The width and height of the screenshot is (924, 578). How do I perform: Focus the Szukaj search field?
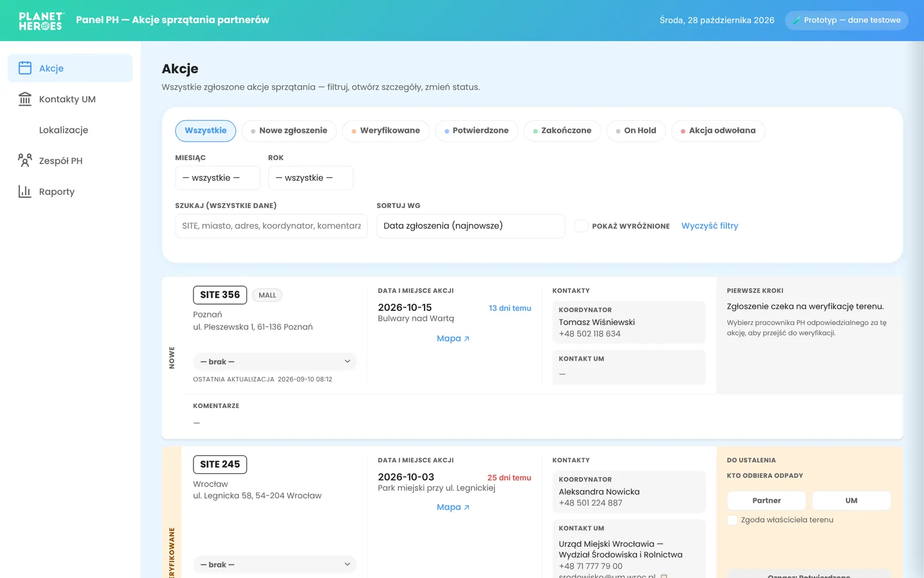[x=271, y=226]
